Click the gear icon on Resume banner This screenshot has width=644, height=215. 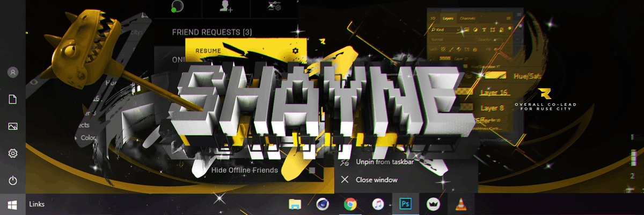tap(295, 51)
